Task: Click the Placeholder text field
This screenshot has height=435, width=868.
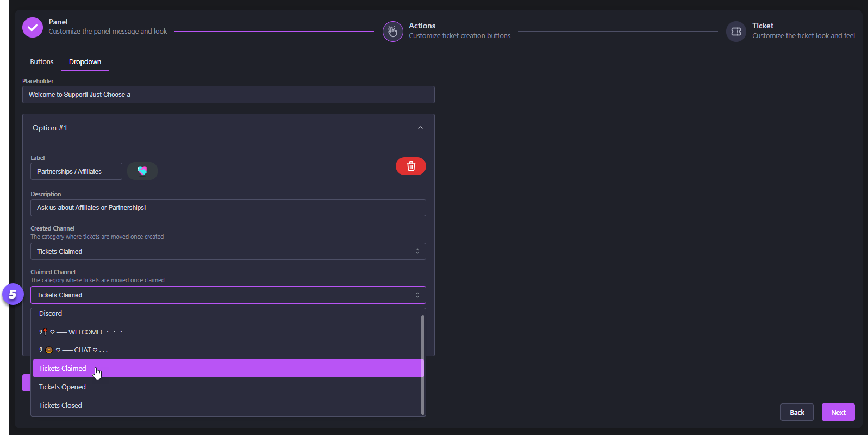Action: 228,95
